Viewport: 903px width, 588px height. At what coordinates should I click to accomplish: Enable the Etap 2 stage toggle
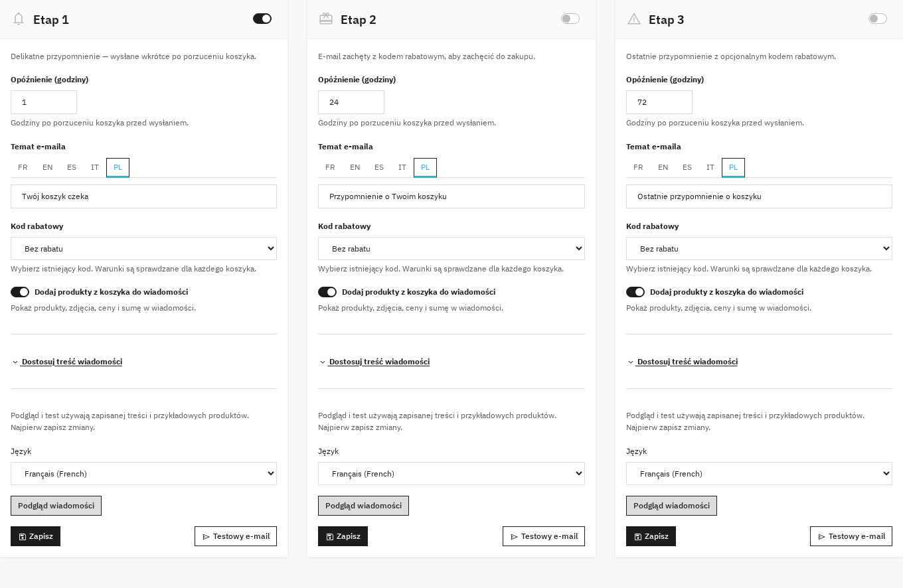point(570,19)
